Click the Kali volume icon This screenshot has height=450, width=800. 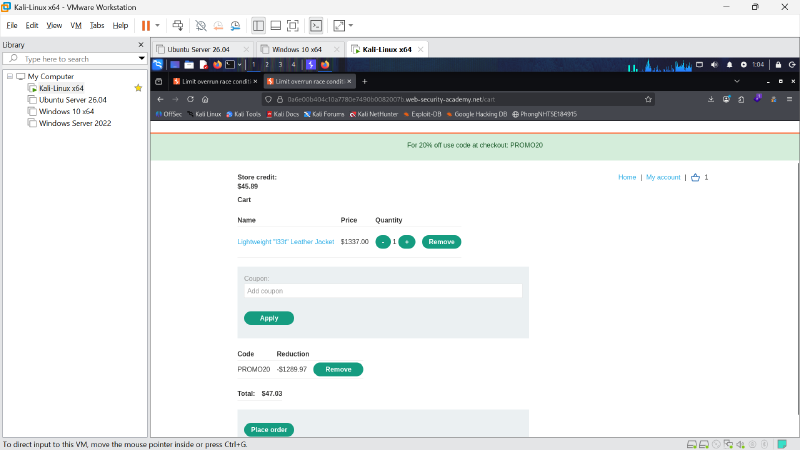click(714, 65)
